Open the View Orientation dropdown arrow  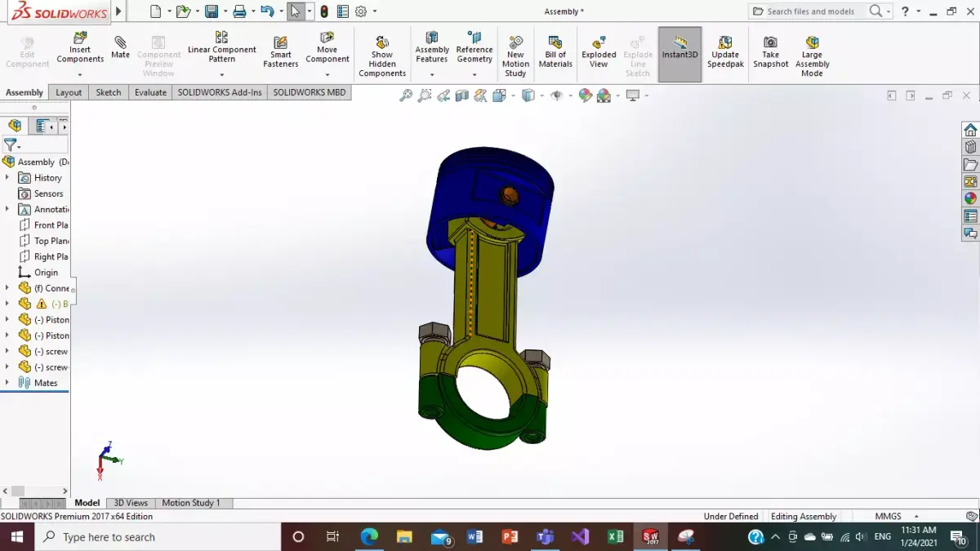coord(513,95)
